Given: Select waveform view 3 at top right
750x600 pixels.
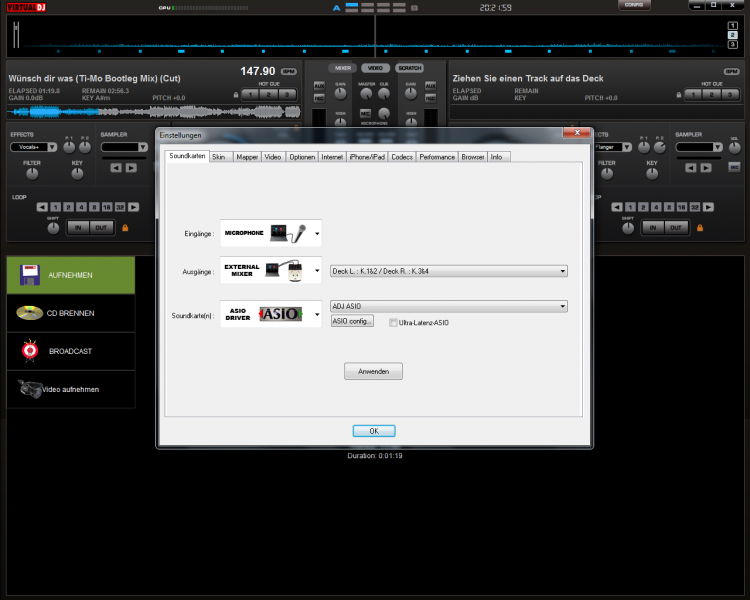Looking at the screenshot, I should click(x=732, y=44).
